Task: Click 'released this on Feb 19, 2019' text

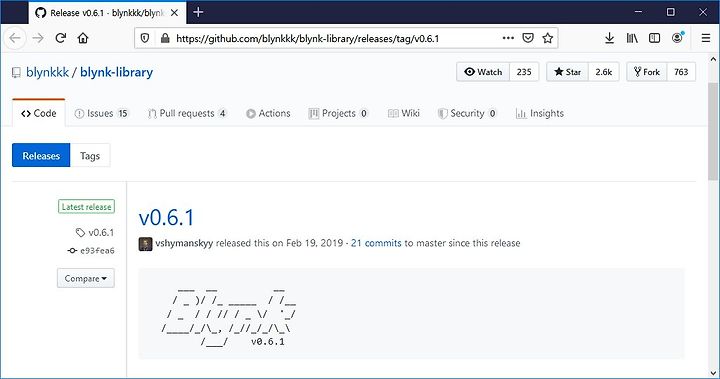Action: pyautogui.click(x=279, y=243)
